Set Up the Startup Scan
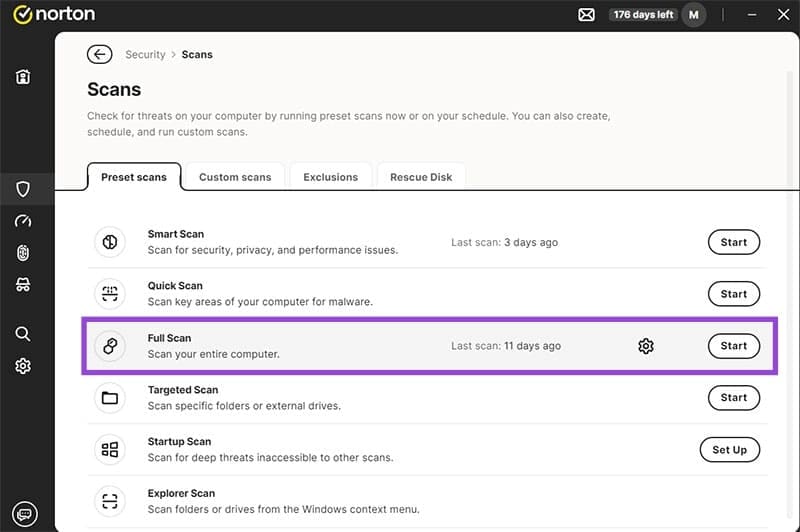800x532 pixels. point(730,449)
